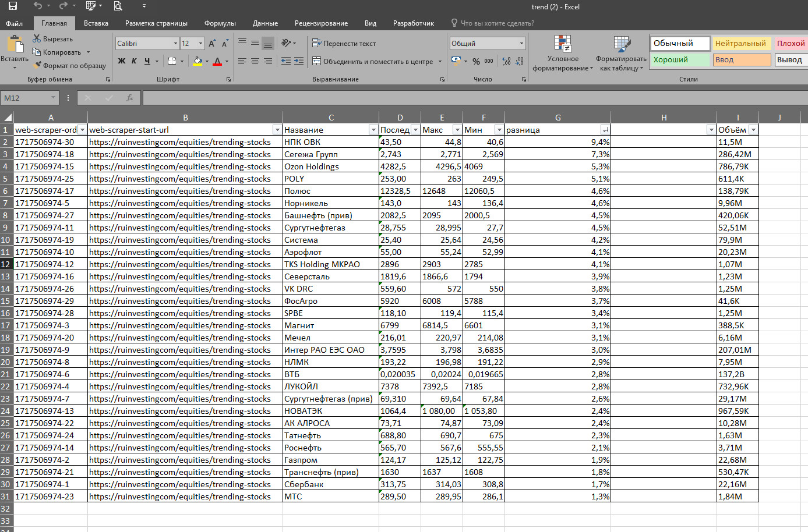Apply accounting currency number format
The height and width of the screenshot is (532, 808).
456,61
